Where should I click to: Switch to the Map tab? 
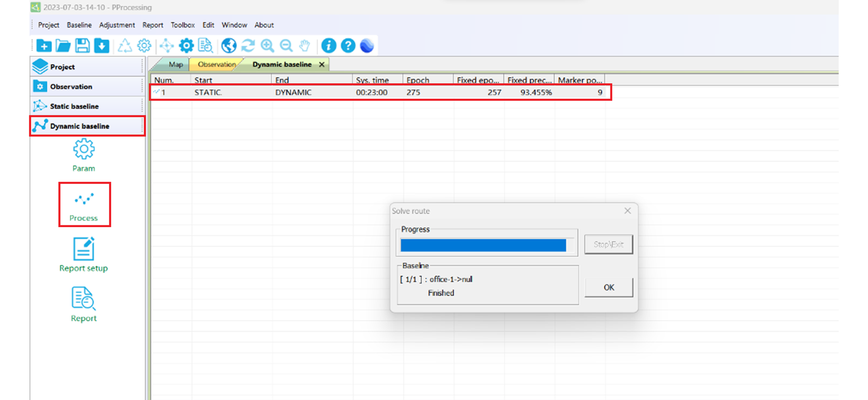(x=175, y=64)
